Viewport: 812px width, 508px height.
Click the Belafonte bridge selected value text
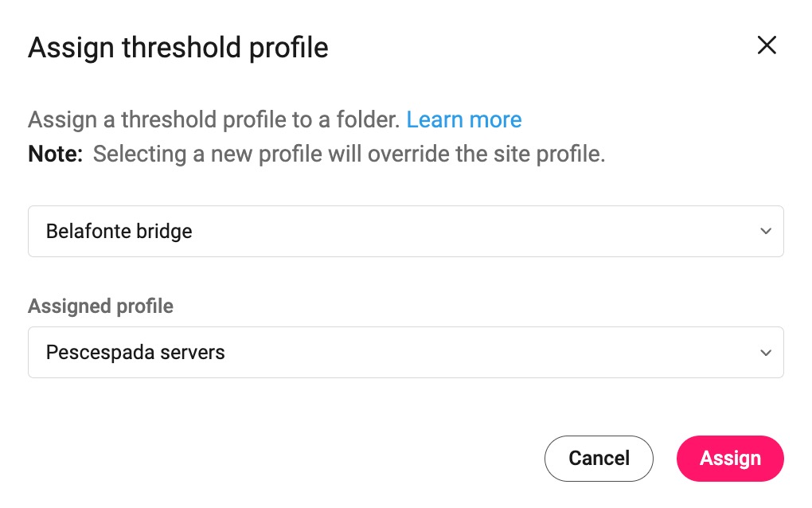pos(119,232)
